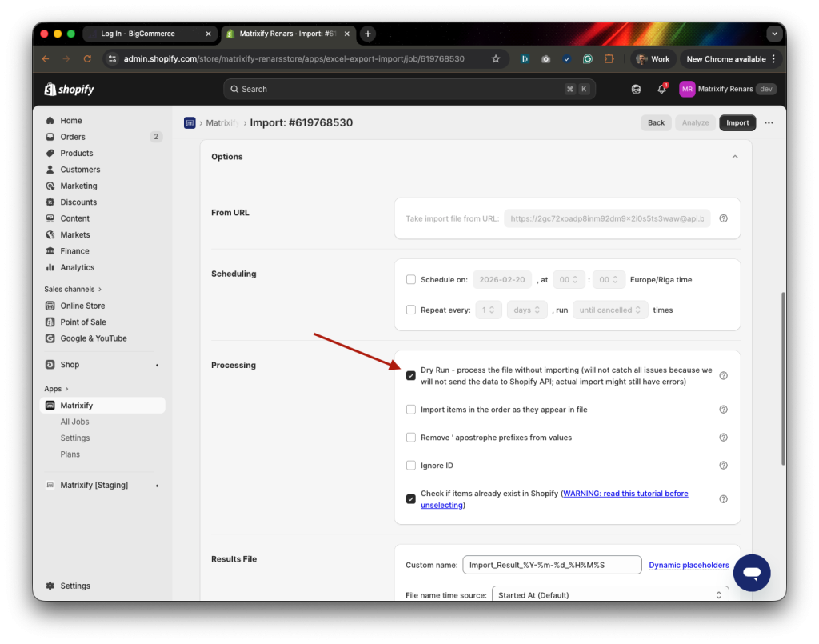This screenshot has width=819, height=644.
Task: Uncheck the Dry Run processing option
Action: pyautogui.click(x=410, y=374)
